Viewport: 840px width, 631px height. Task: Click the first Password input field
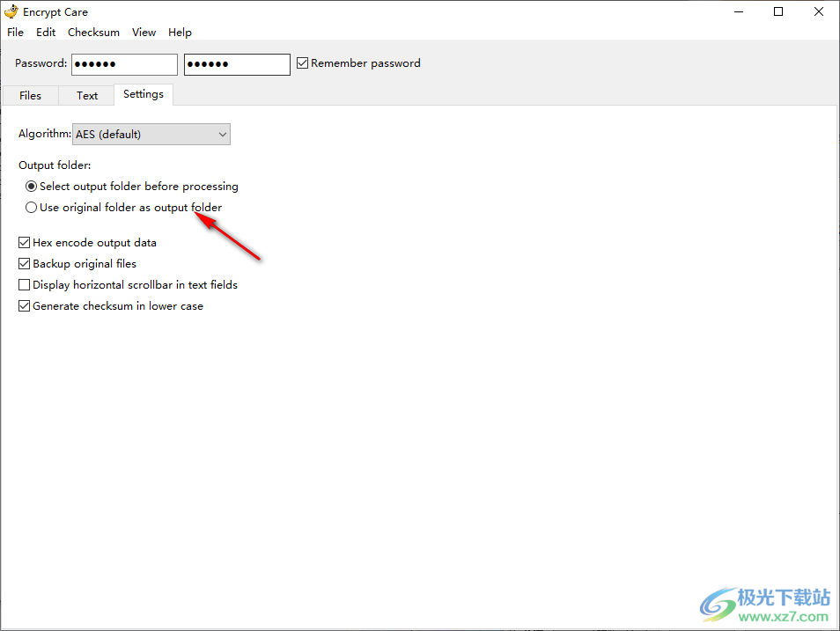tap(124, 64)
